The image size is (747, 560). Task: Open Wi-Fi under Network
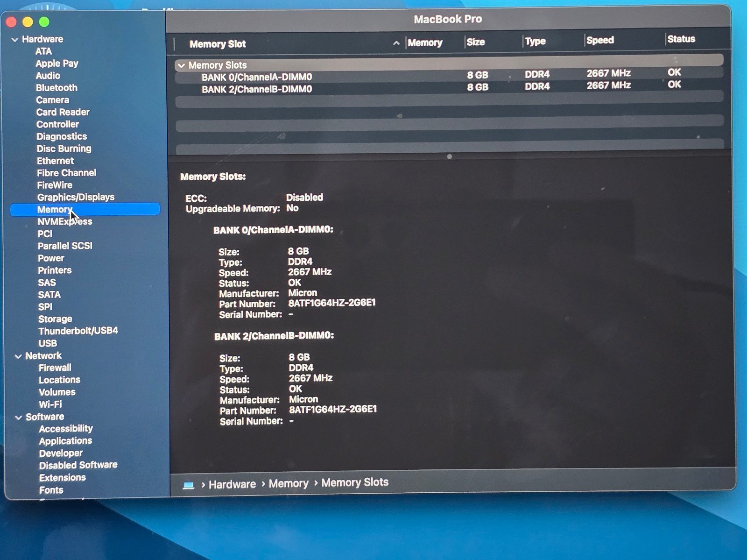[50, 404]
